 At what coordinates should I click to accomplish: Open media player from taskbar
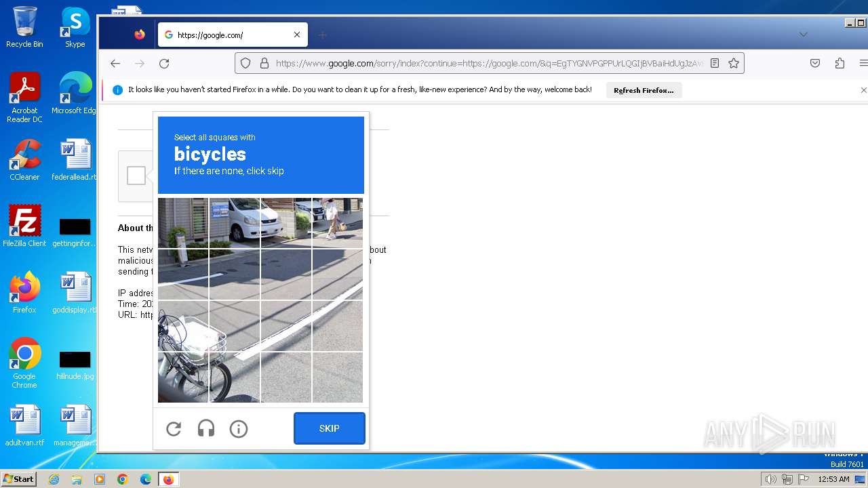tap(100, 479)
